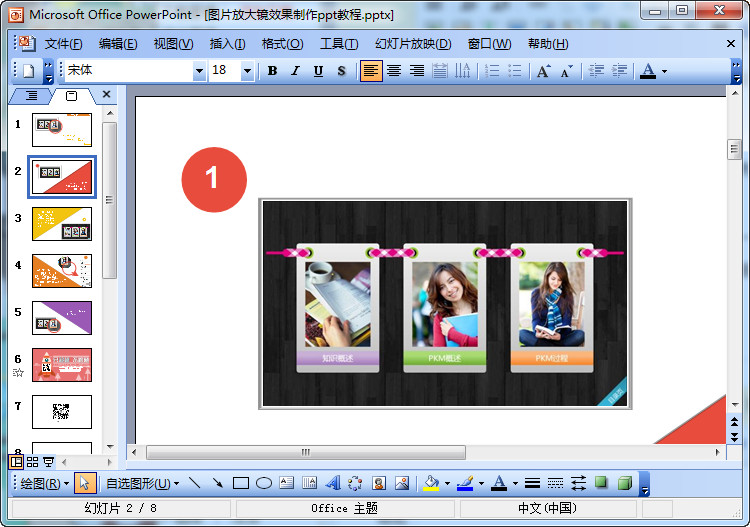Align text right
750x527 pixels.
tap(417, 71)
